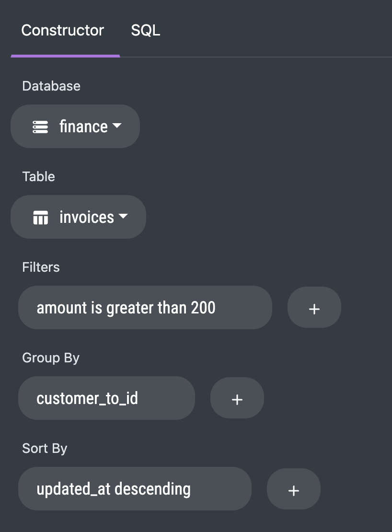Click the Table section label
Image resolution: width=392 pixels, height=532 pixels.
point(38,176)
